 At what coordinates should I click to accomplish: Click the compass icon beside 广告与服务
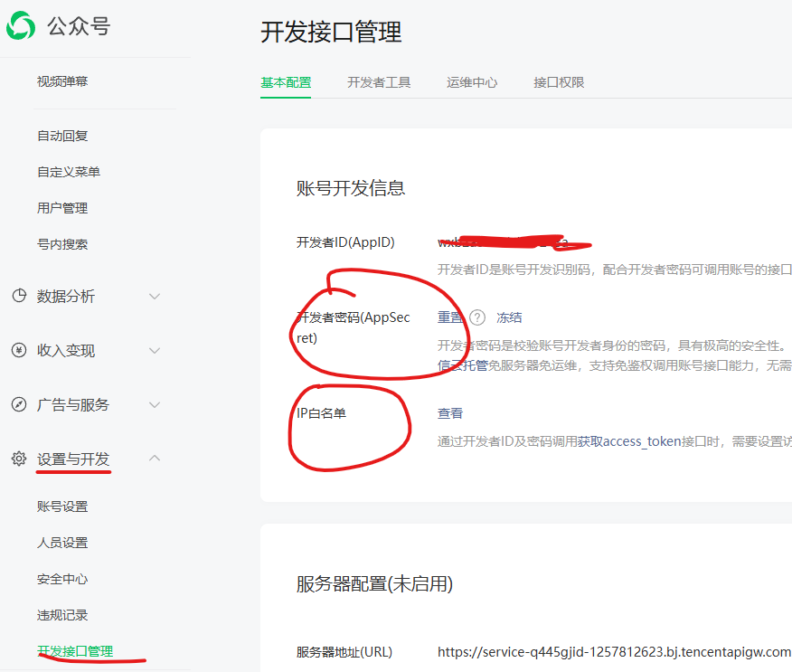point(19,405)
